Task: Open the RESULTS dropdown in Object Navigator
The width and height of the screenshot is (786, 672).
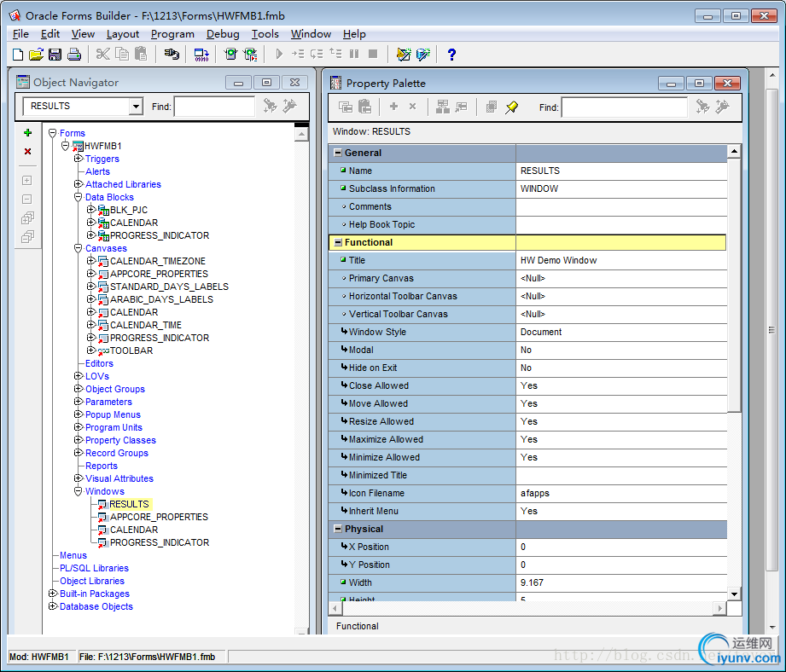Action: tap(136, 106)
